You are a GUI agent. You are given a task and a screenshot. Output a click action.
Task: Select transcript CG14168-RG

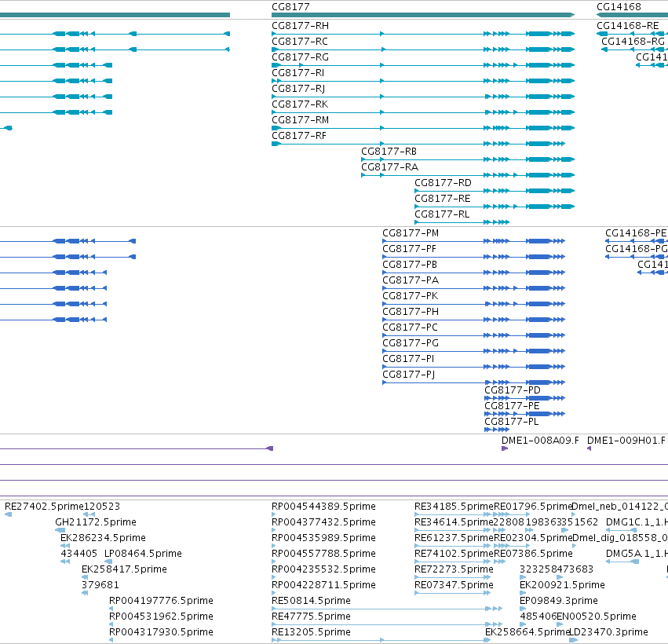click(x=633, y=42)
